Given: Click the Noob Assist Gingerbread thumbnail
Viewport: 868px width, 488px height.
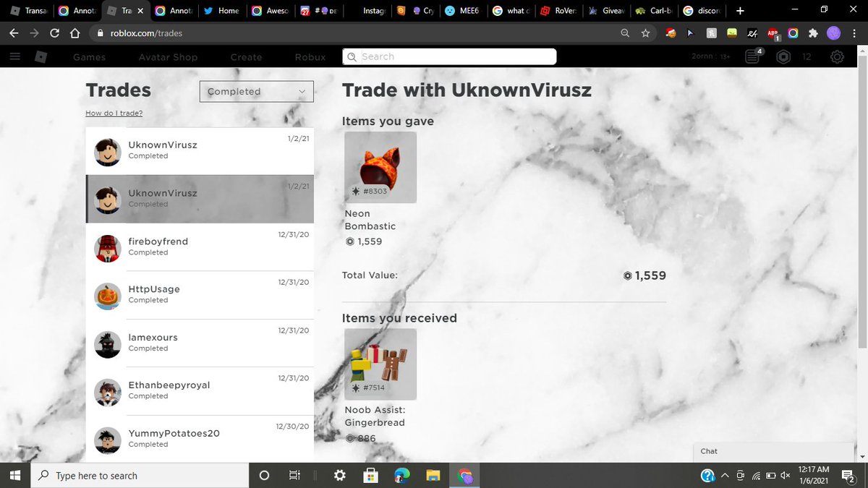Looking at the screenshot, I should pyautogui.click(x=380, y=364).
